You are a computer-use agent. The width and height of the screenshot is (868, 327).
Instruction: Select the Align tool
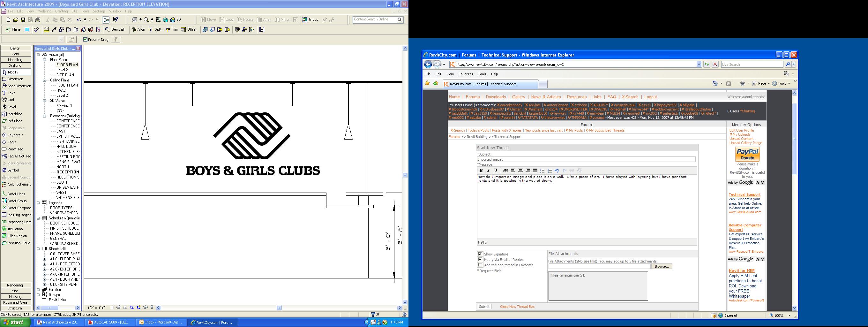coord(138,30)
